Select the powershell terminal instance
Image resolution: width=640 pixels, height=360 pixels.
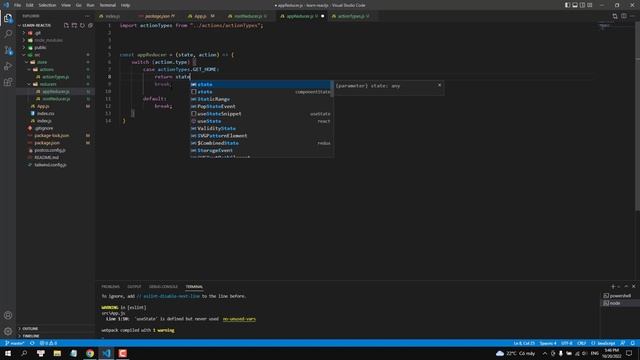point(617,296)
